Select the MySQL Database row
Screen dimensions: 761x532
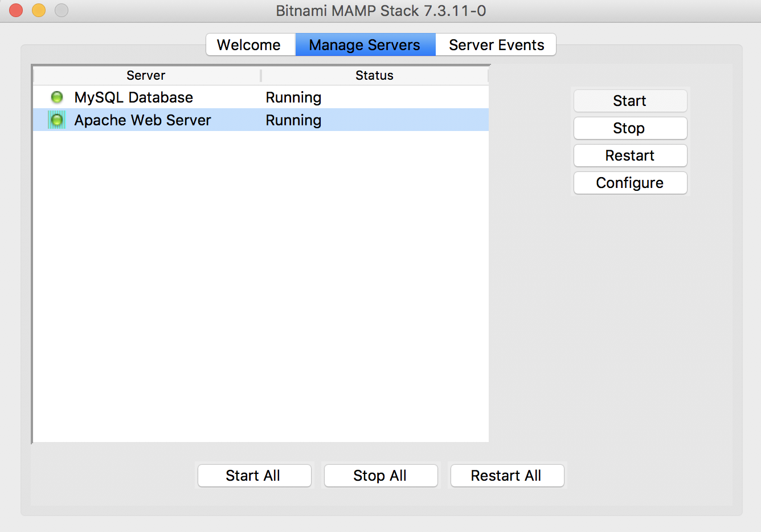click(x=261, y=97)
